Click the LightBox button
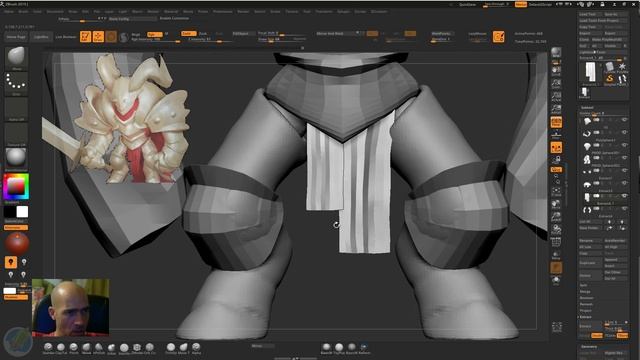Image resolution: width=640 pixels, height=360 pixels. tap(41, 37)
